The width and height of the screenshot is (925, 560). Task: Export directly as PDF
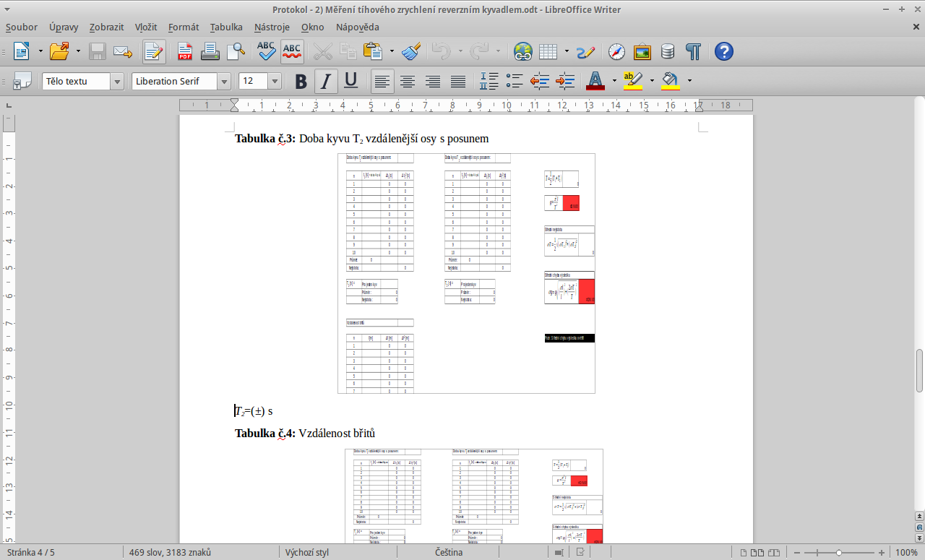tap(185, 51)
